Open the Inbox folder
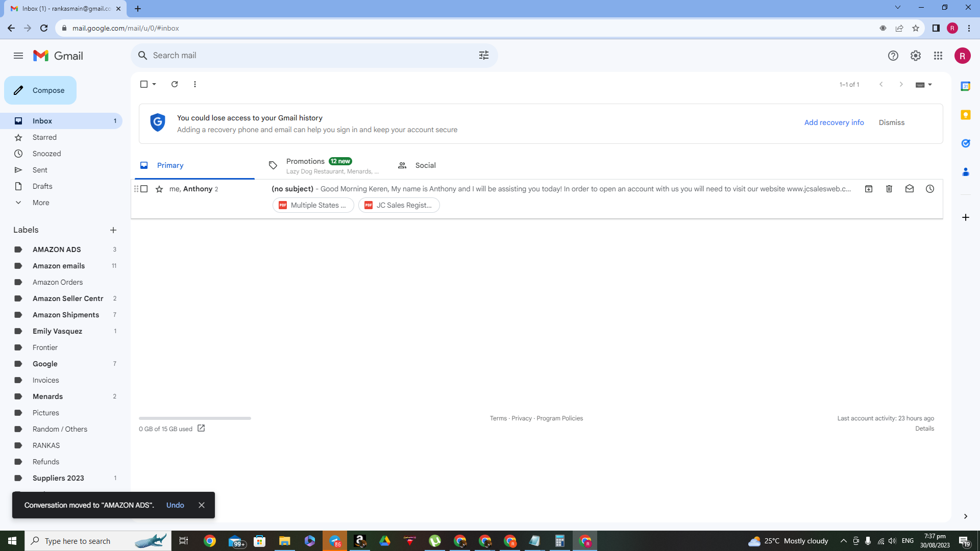980x551 pixels. pyautogui.click(x=61, y=121)
